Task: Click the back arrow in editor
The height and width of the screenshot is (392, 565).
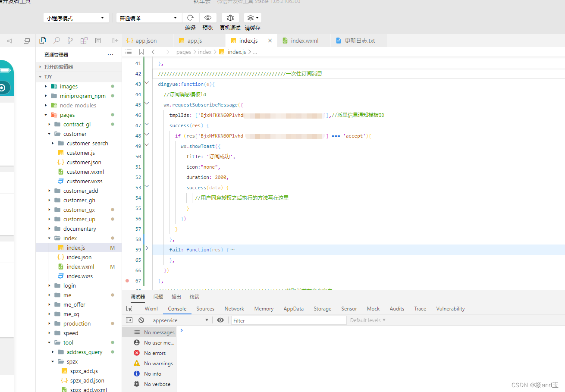Action: pyautogui.click(x=154, y=52)
